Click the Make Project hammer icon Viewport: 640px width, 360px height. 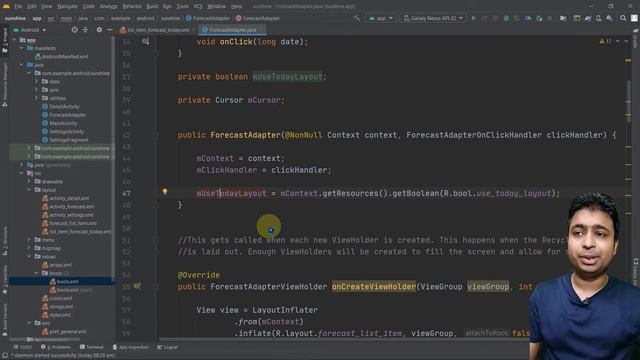tap(357, 18)
